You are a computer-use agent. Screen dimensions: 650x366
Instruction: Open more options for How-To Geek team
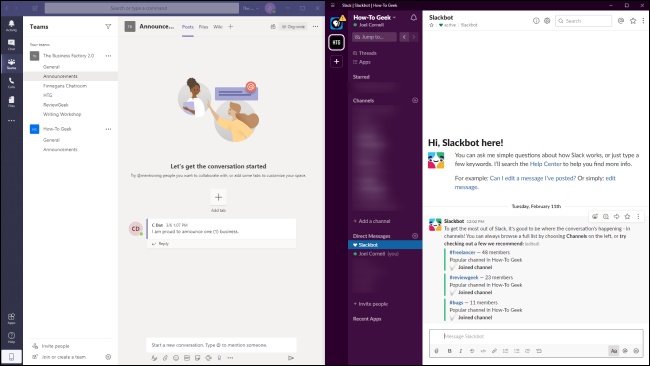[x=108, y=129]
